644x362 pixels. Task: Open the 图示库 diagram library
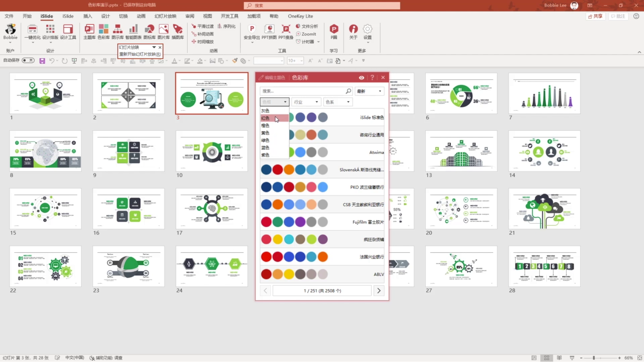point(118,32)
